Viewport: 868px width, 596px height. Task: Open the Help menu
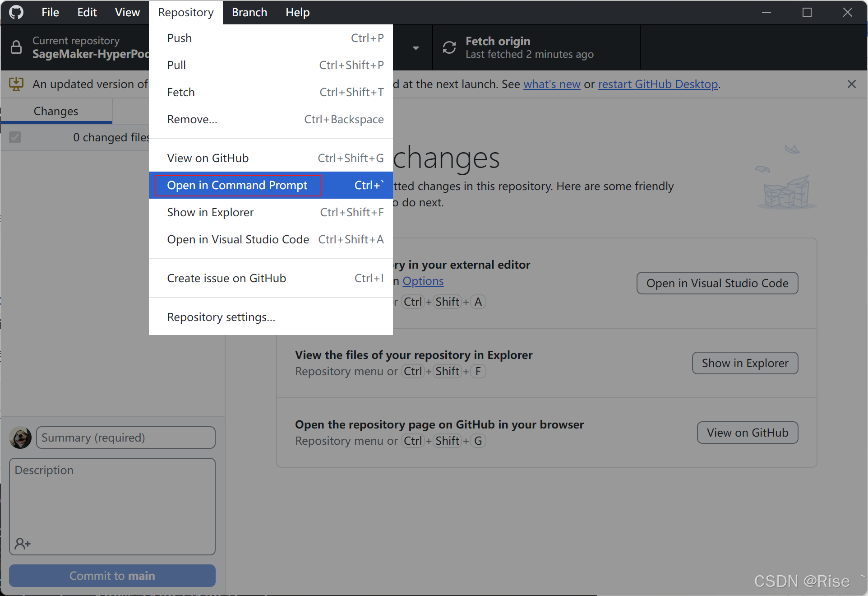tap(297, 12)
